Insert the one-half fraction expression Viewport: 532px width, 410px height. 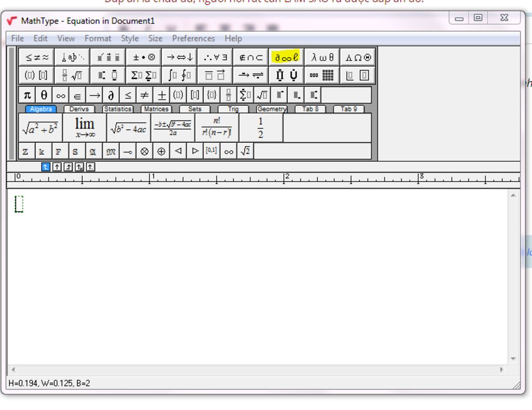click(x=261, y=128)
